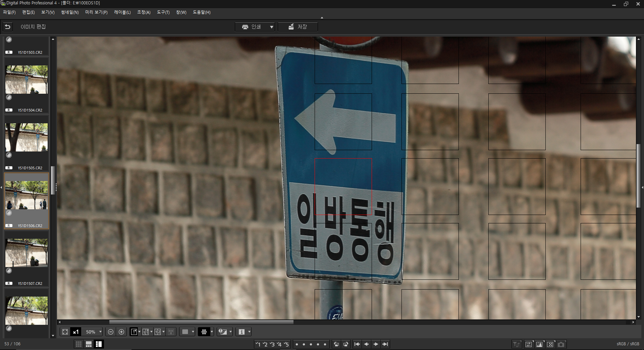The width and height of the screenshot is (644, 350).
Task: Expand the AF points options dropdown arrow
Action: coord(212,332)
